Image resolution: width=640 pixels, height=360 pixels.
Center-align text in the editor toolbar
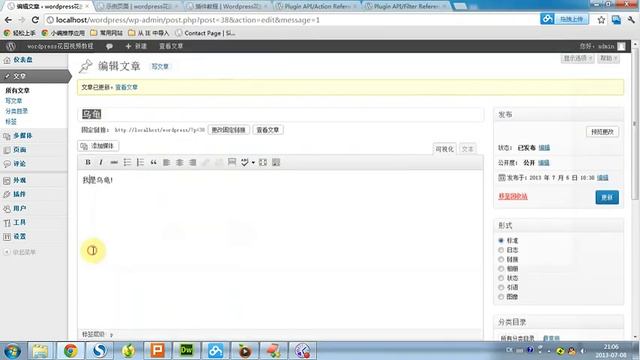click(x=180, y=162)
